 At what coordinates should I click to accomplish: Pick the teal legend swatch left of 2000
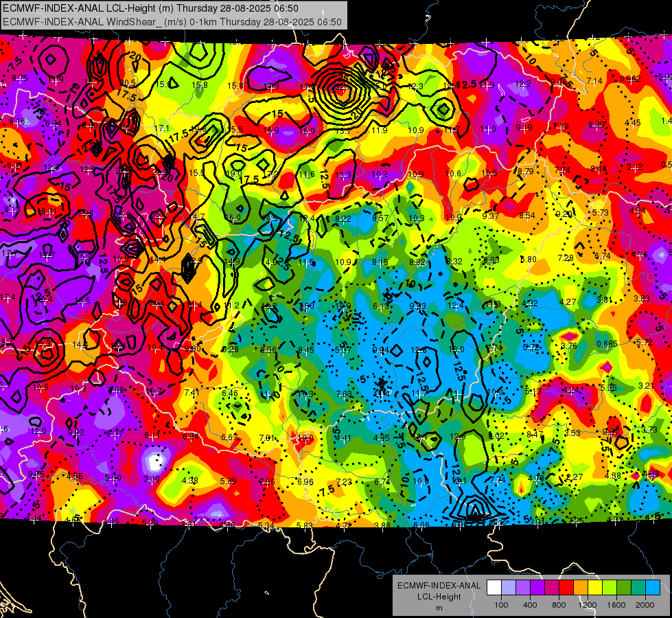pyautogui.click(x=638, y=588)
